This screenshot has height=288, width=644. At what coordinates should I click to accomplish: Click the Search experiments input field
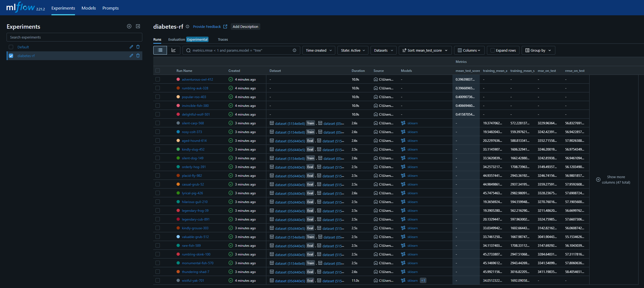click(74, 37)
